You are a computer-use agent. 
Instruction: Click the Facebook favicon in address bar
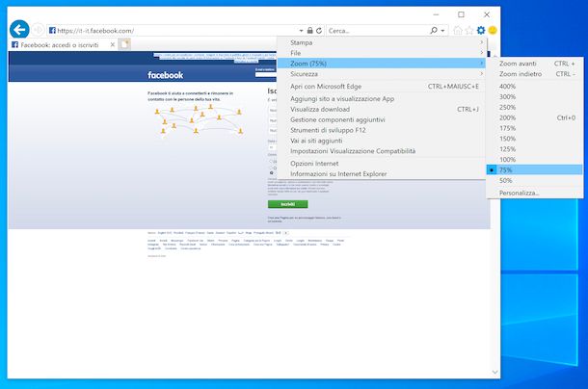pyautogui.click(x=52, y=31)
